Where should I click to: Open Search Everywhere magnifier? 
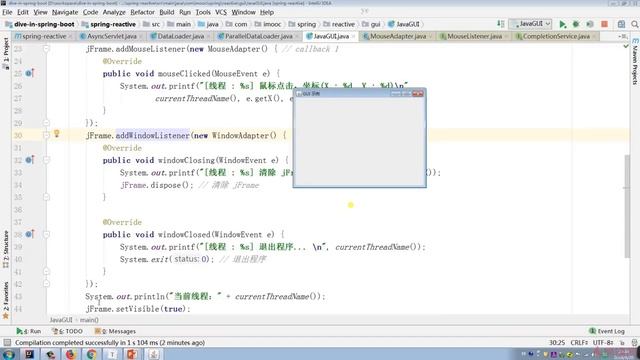tap(635, 24)
